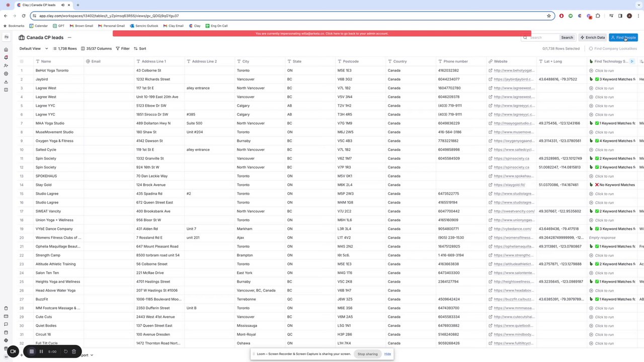This screenshot has height=362, width=644.
Task: Click the notification bell icon in the sidebar
Action: 6,58
